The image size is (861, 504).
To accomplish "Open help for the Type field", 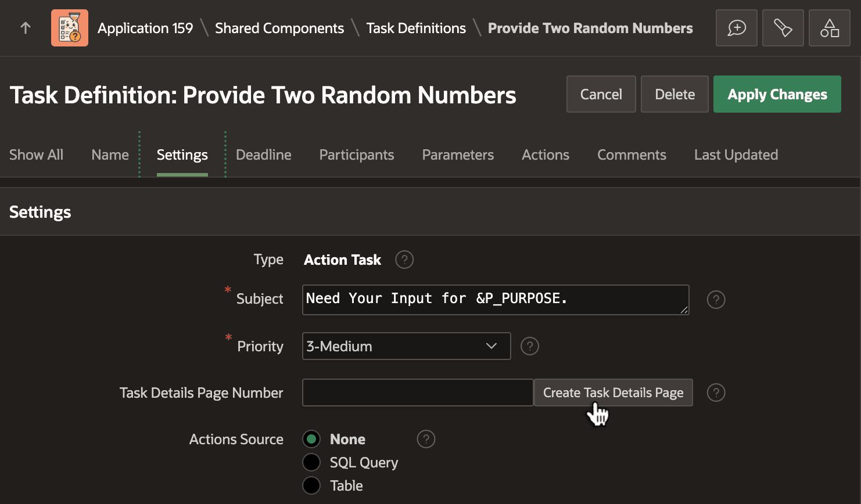I will 404,260.
